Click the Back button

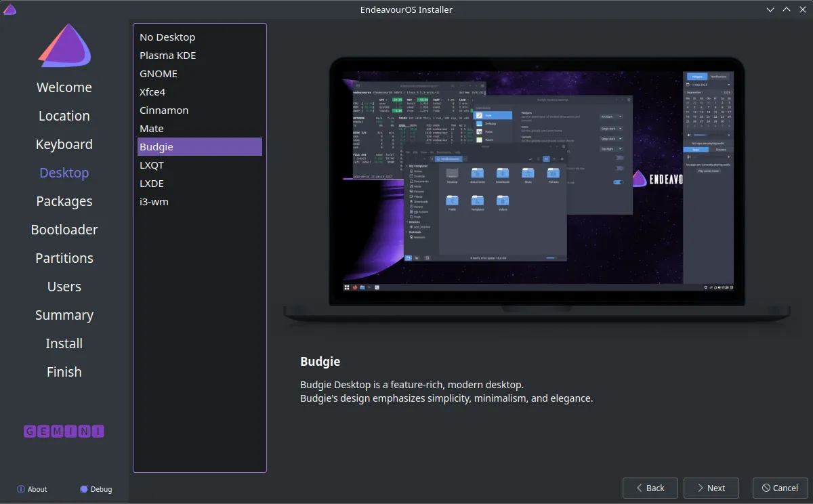click(650, 488)
